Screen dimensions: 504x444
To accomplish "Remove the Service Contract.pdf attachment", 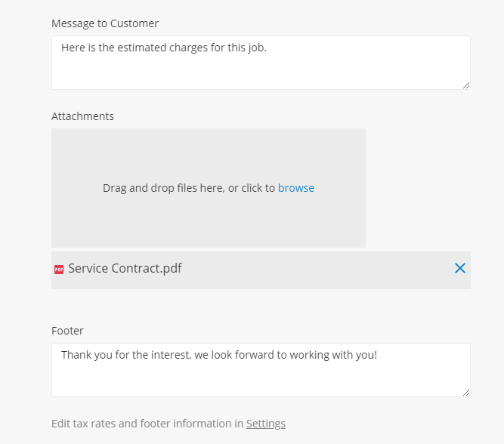I will 460,268.
